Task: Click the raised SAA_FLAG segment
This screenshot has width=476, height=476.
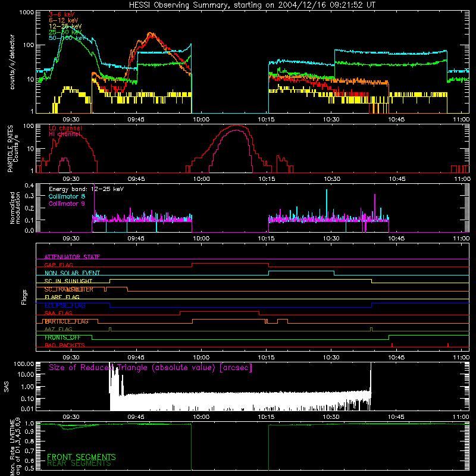Action: click(220, 311)
